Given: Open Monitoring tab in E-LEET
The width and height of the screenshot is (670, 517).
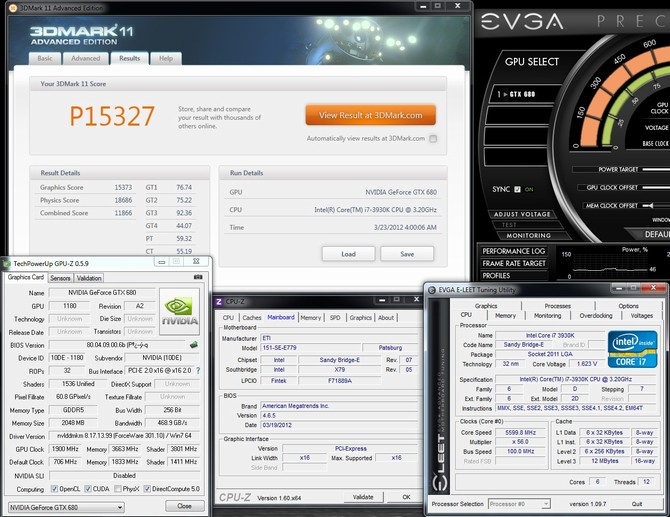Looking at the screenshot, I should [x=547, y=316].
